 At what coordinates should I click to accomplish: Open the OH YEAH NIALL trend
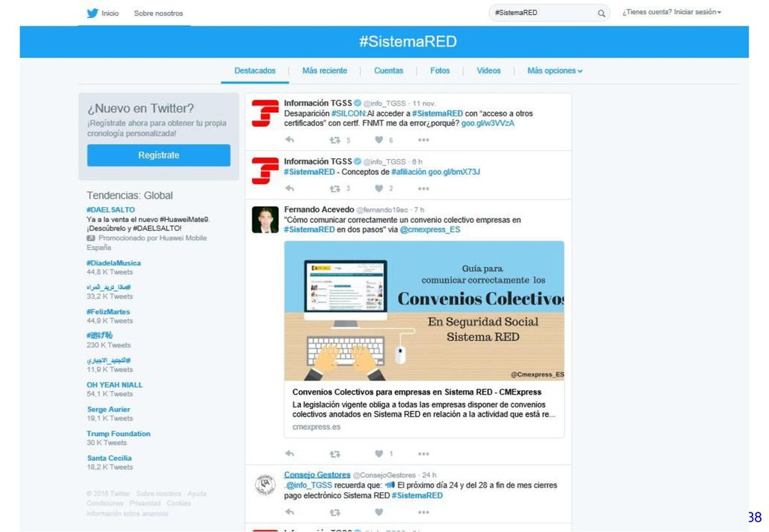tap(115, 385)
